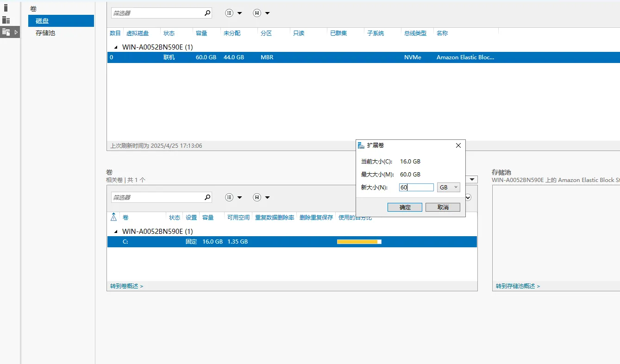Collapse the WIN-A0052BN590E group in disks list
620x364 pixels.
116,47
